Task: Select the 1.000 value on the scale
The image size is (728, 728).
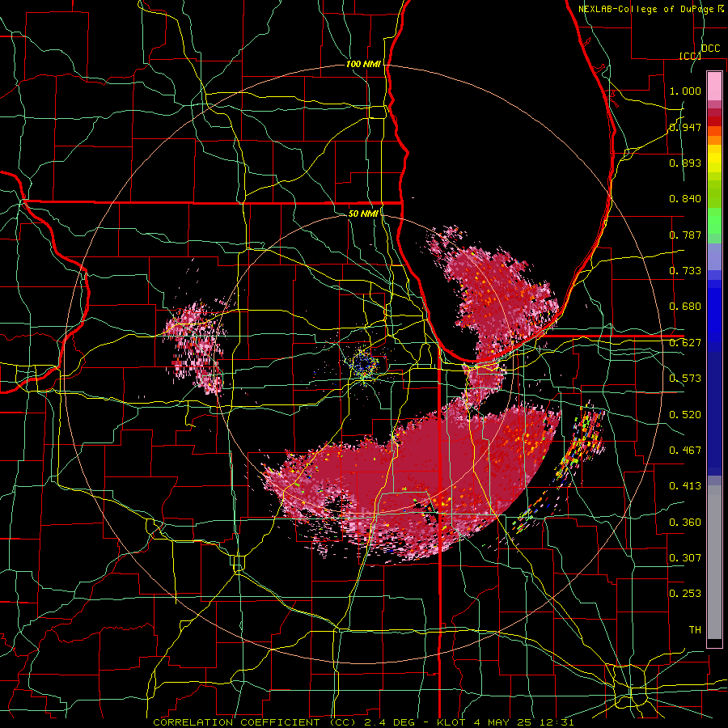Action: (685, 91)
